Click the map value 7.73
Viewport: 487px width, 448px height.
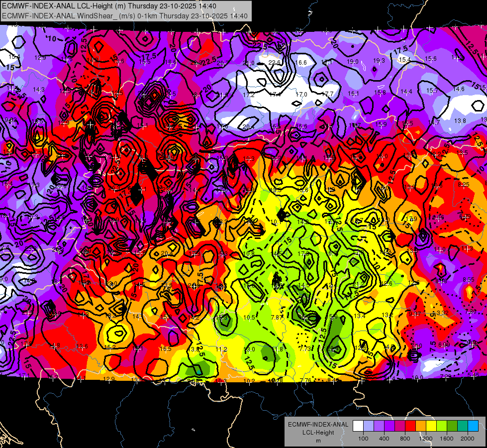pyautogui.click(x=304, y=349)
